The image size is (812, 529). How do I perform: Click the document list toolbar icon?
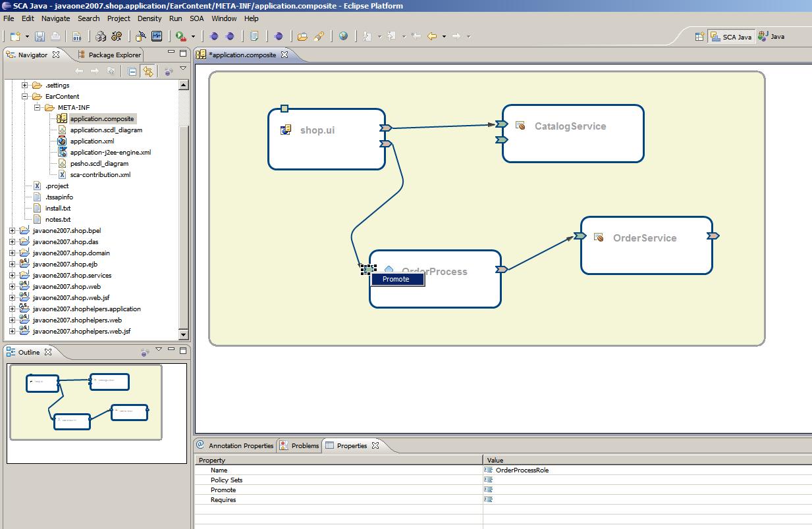pyautogui.click(x=254, y=37)
